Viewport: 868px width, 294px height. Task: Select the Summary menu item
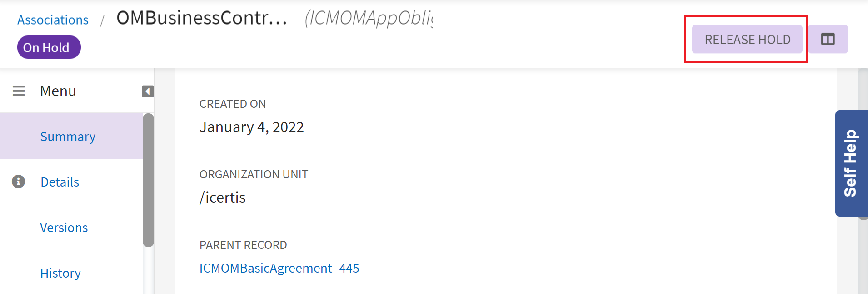point(68,137)
